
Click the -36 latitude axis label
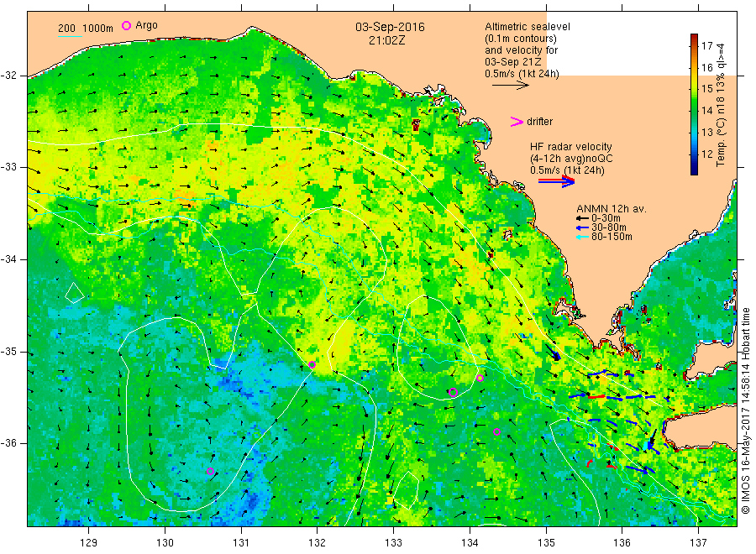8,443
